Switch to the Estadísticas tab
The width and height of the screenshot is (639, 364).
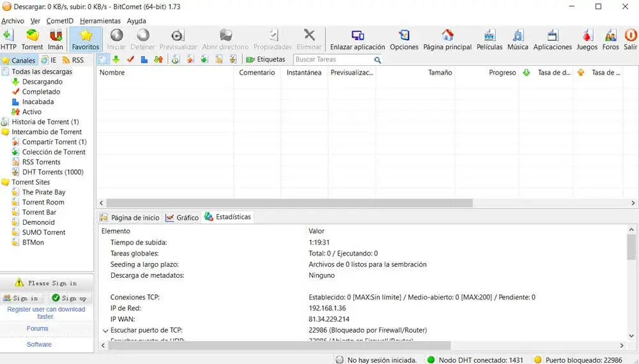228,217
